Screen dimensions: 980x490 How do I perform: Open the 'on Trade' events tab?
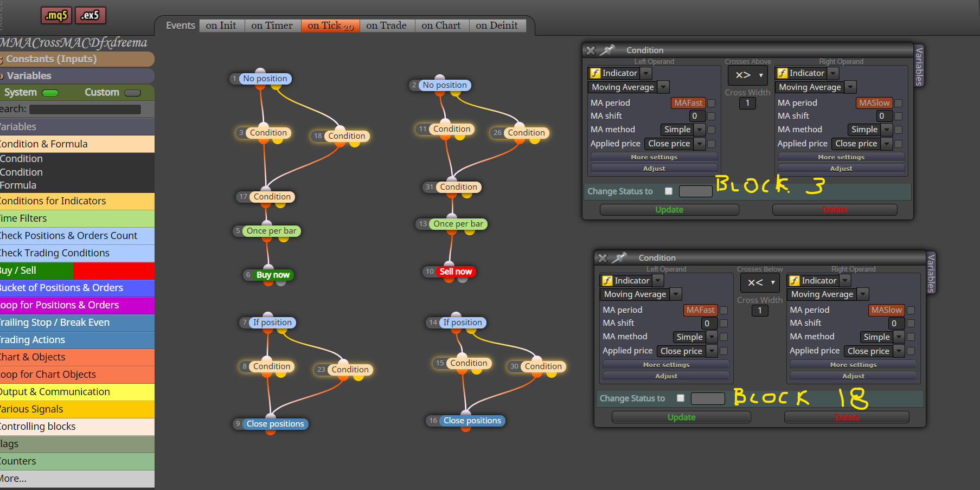pyautogui.click(x=386, y=25)
